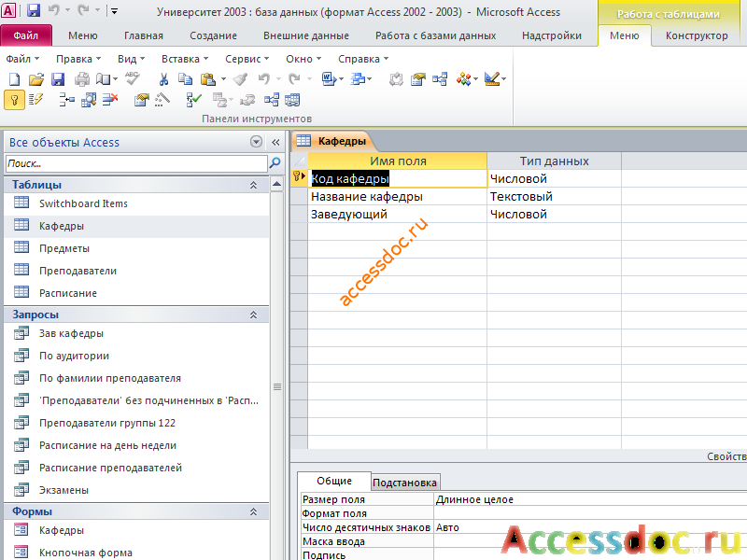
Task: Run the ABC spelling check
Action: pos(133,78)
